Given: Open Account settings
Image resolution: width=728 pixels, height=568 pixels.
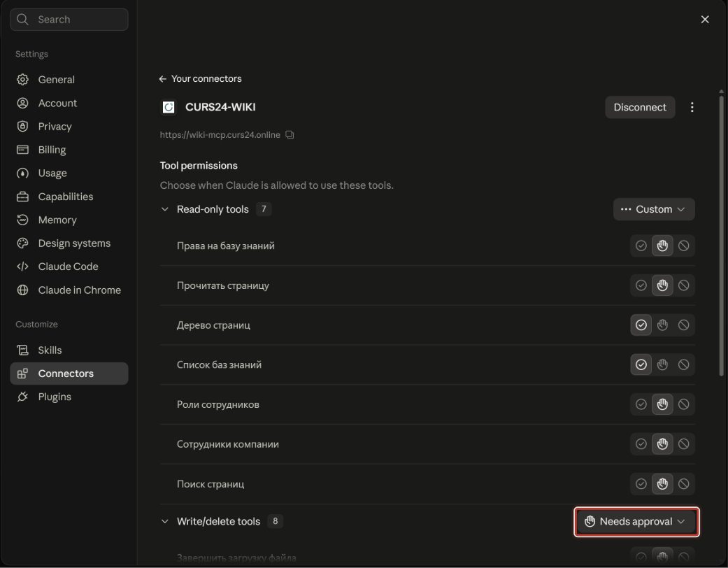Looking at the screenshot, I should point(69,103).
